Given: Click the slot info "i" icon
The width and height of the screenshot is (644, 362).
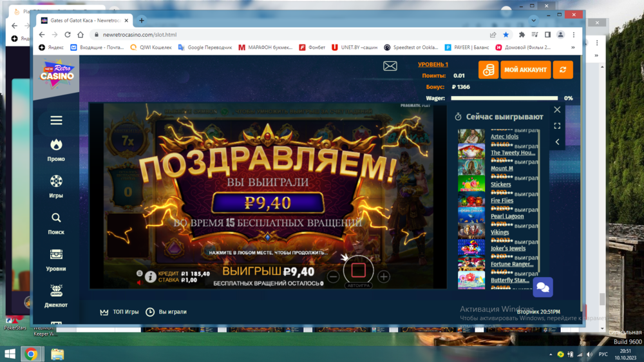Looking at the screenshot, I should [150, 277].
